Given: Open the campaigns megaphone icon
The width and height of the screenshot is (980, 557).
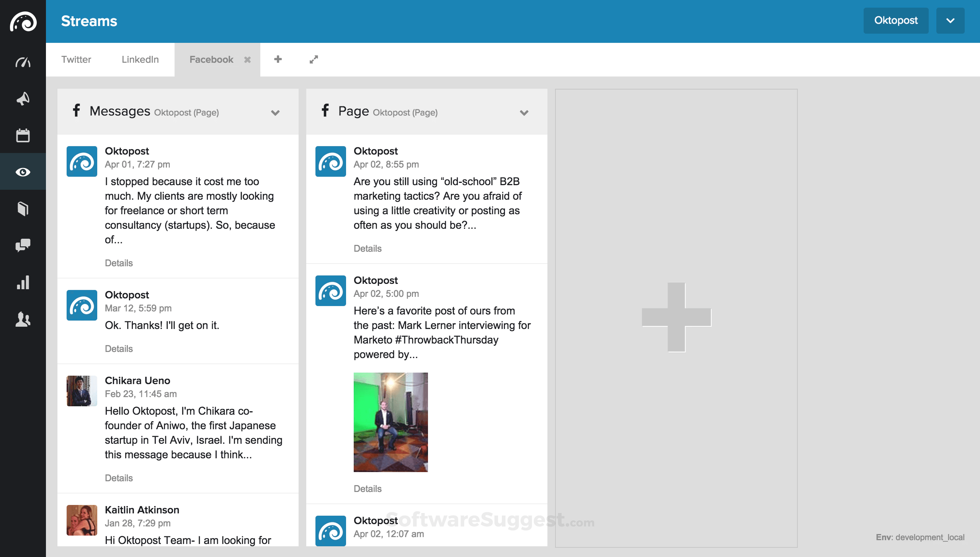Looking at the screenshot, I should 23,99.
